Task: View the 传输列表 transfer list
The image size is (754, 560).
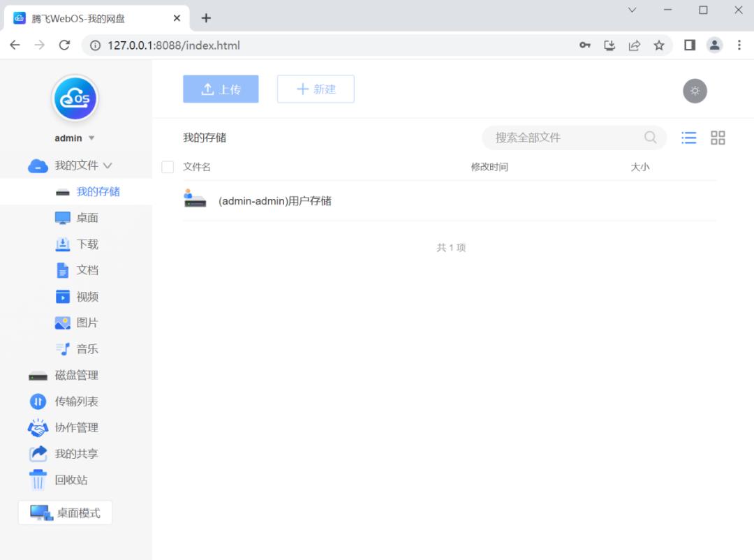Action: 38,401
